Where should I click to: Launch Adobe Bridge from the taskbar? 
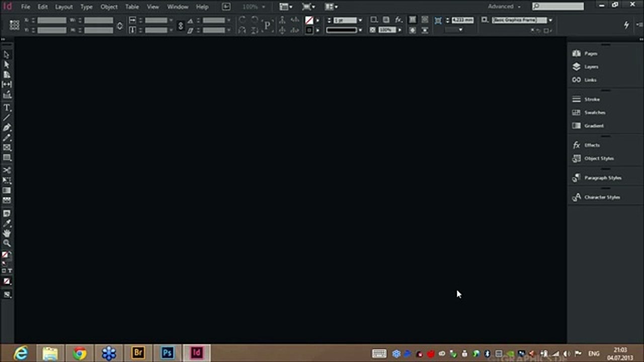pos(138,353)
